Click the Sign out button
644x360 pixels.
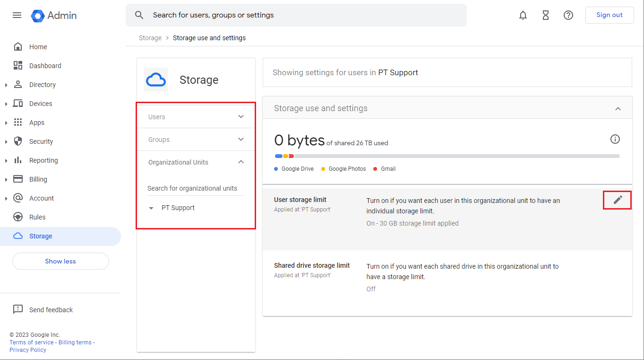[610, 15]
